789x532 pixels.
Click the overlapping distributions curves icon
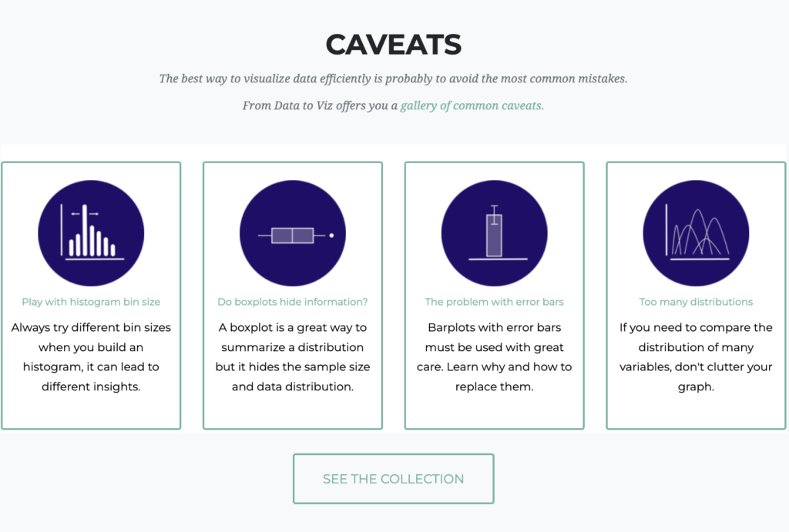(x=696, y=233)
